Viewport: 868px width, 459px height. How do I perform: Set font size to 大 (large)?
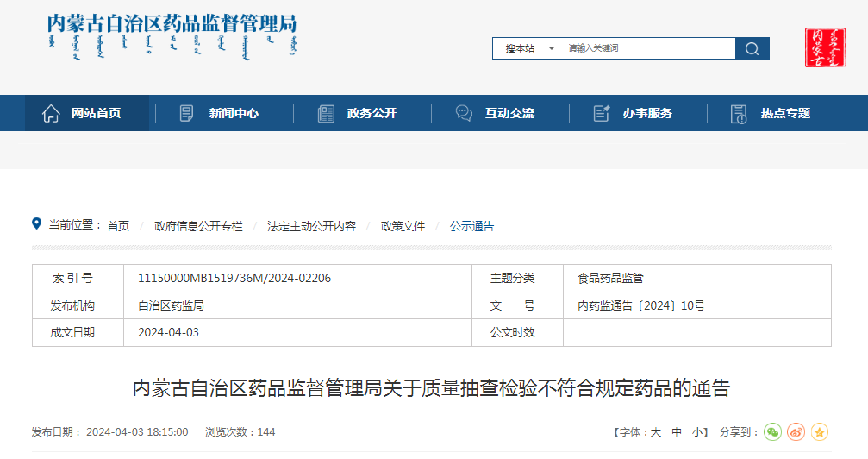655,432
